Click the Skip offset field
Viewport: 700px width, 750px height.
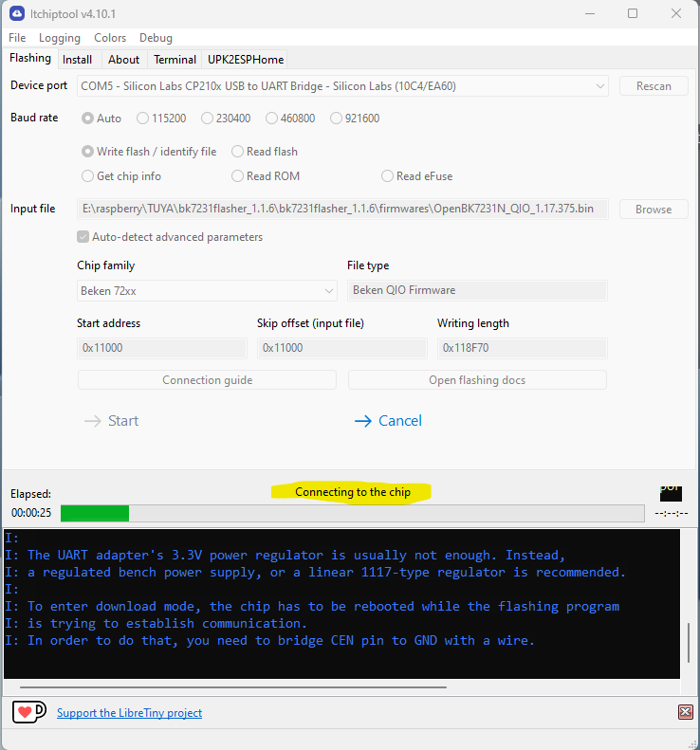pyautogui.click(x=341, y=348)
